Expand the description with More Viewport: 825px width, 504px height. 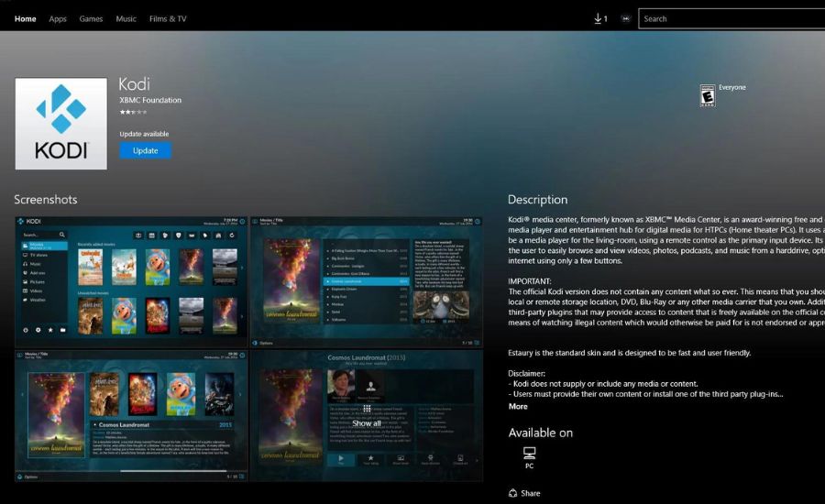(518, 406)
